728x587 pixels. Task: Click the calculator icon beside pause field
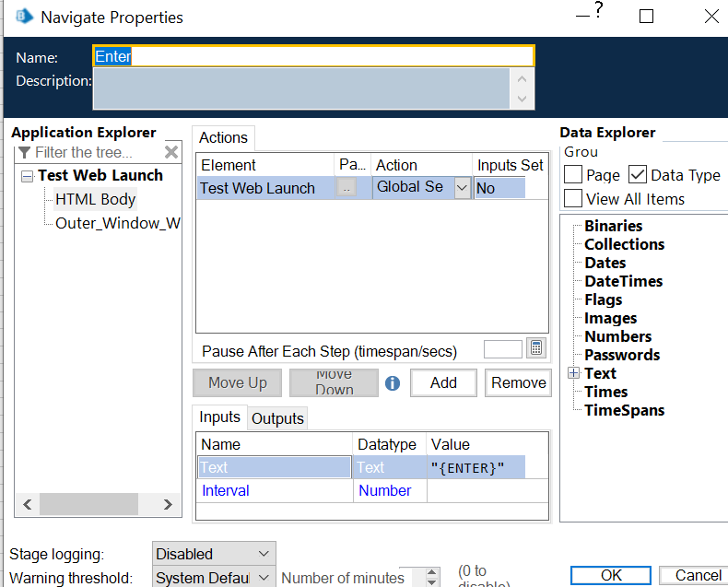click(x=536, y=348)
